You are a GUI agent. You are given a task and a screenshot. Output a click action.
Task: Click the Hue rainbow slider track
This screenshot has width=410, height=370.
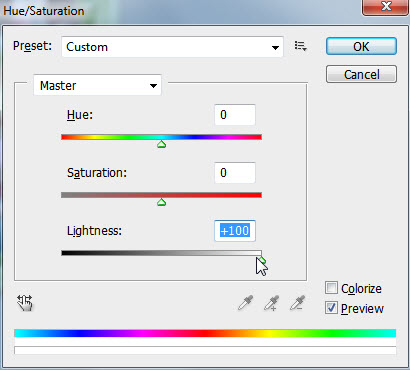pos(161,137)
